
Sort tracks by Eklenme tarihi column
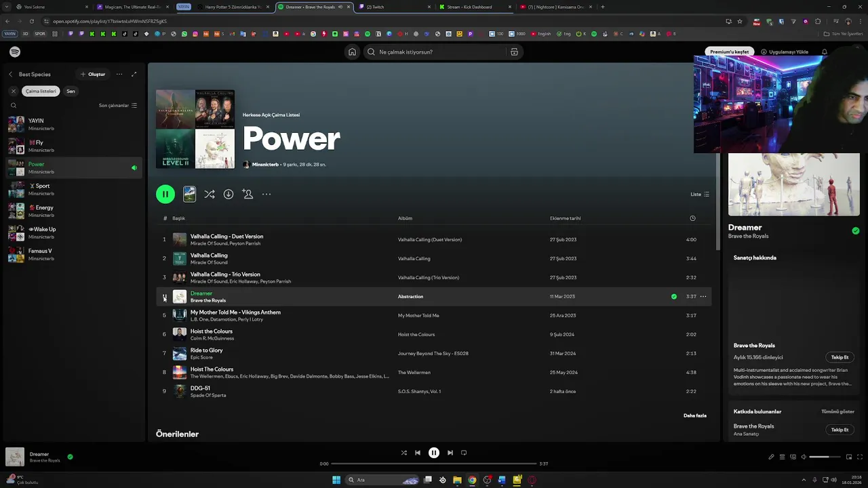(x=565, y=218)
